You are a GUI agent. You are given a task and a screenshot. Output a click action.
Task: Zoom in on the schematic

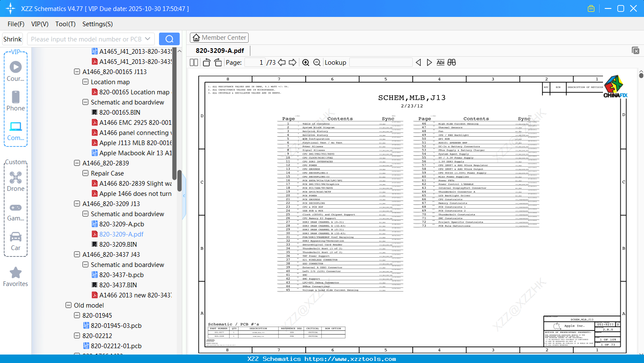click(x=306, y=62)
